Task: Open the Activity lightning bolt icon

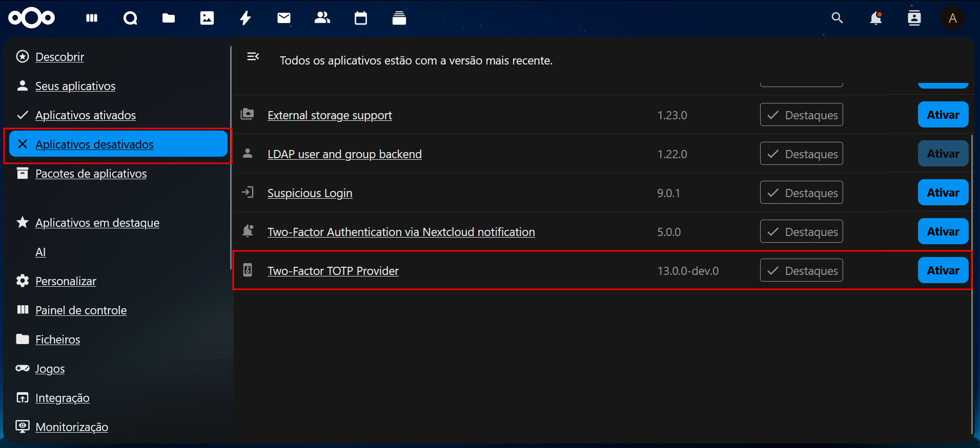Action: 246,18
